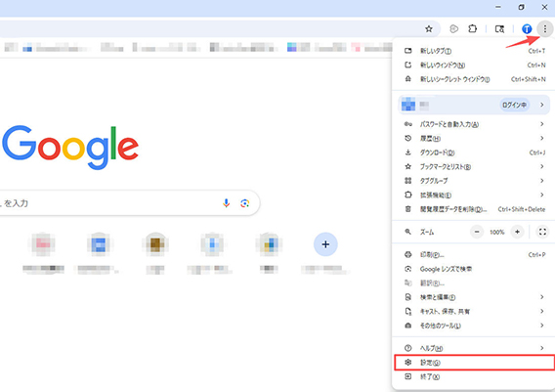
Task: Zoom in with the plus button
Action: point(517,232)
